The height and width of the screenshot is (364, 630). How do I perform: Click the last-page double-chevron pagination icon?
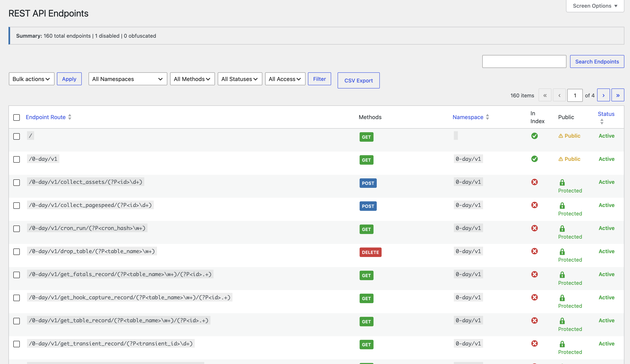tap(618, 95)
